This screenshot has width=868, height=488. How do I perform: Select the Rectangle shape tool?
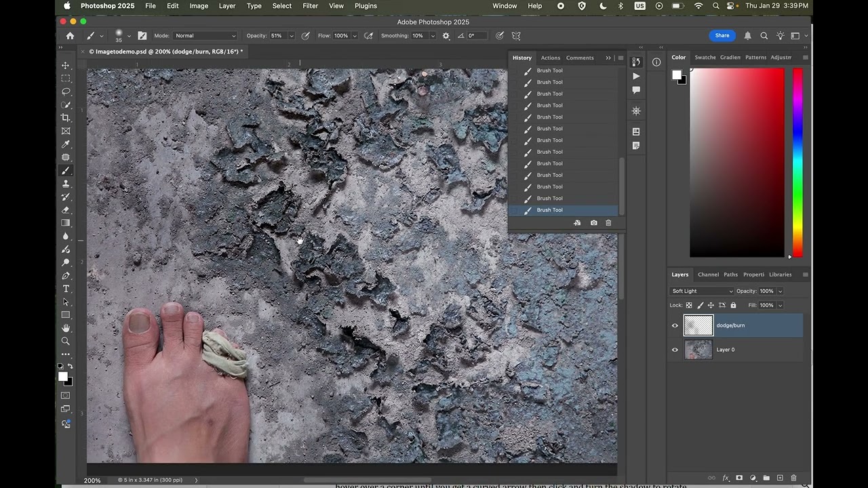coord(66,315)
